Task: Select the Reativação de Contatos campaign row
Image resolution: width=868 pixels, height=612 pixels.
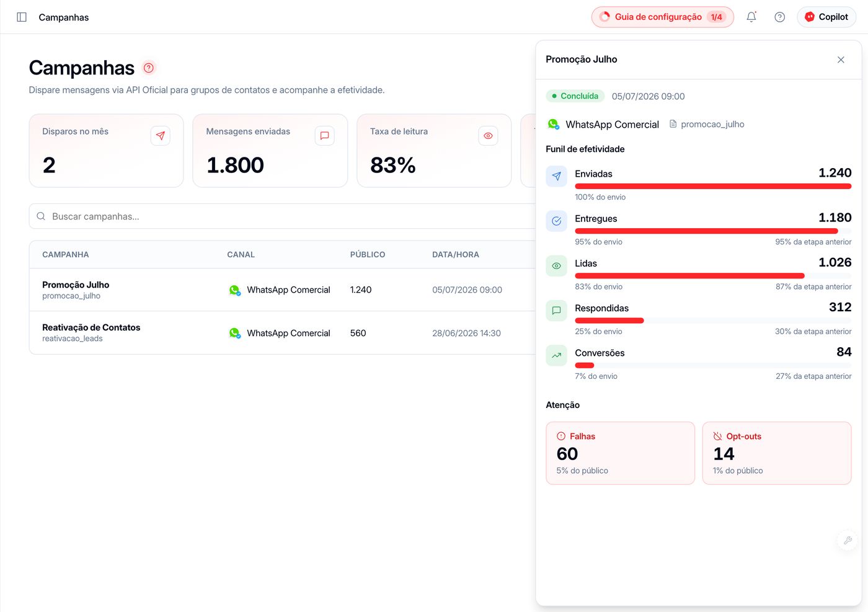Action: pyautogui.click(x=283, y=333)
